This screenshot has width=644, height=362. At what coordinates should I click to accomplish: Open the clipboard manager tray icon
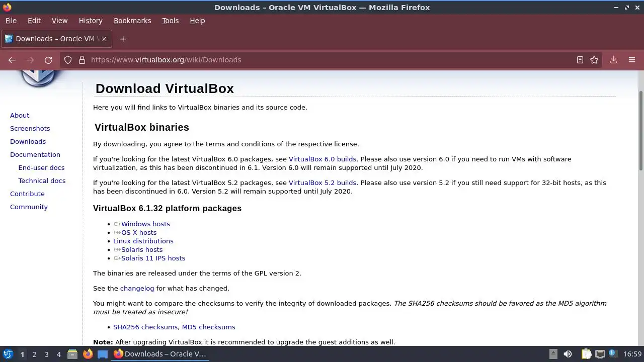[586, 354]
